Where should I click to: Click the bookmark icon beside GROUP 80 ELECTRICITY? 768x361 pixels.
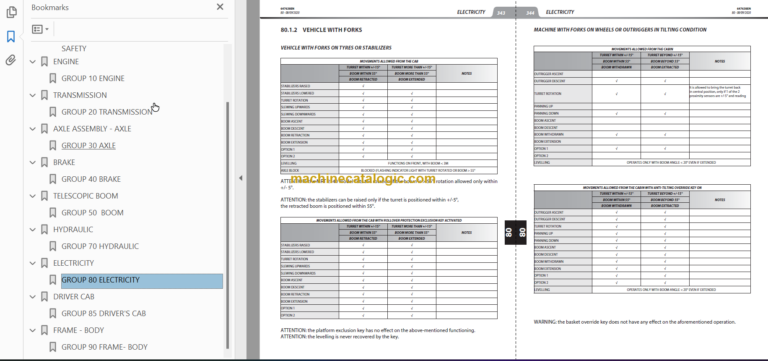pyautogui.click(x=53, y=280)
